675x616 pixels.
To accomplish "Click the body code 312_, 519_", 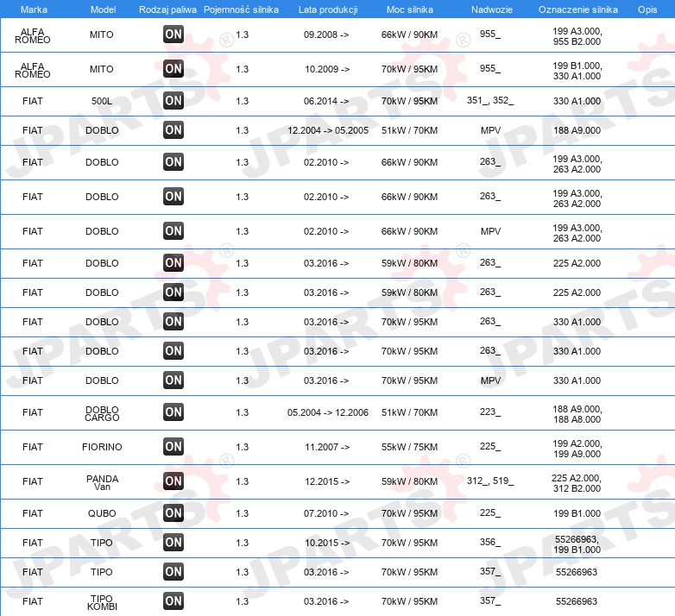I will coord(490,481).
